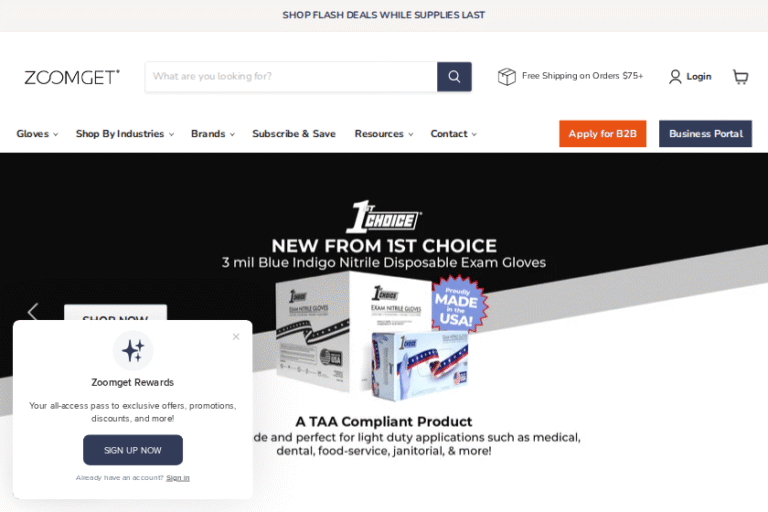Go to previous slide with left arrow

(33, 312)
